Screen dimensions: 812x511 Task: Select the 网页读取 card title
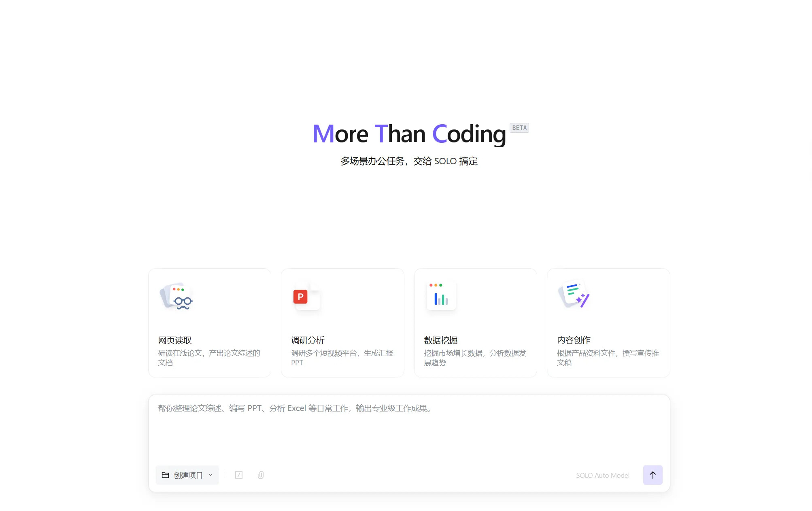tap(175, 340)
